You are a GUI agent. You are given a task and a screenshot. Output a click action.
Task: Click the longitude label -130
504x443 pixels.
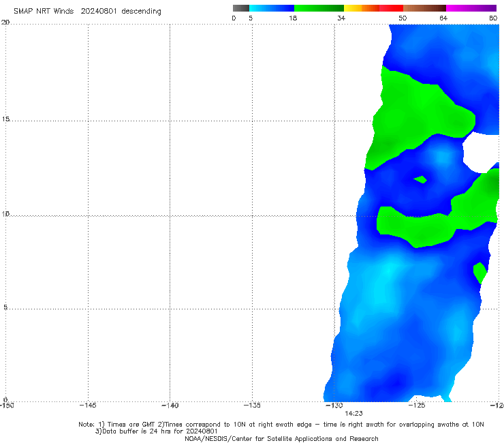[334, 406]
